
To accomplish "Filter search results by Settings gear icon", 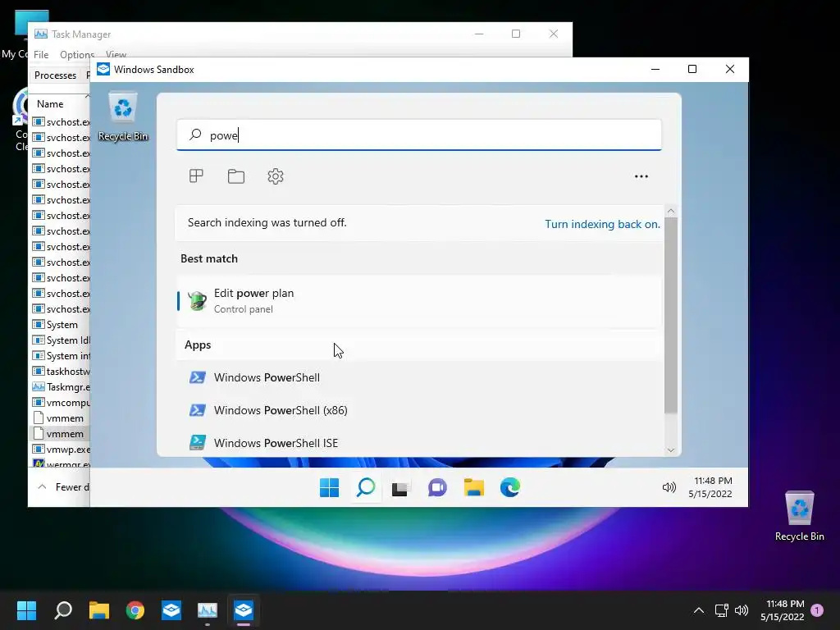I will click(x=276, y=176).
